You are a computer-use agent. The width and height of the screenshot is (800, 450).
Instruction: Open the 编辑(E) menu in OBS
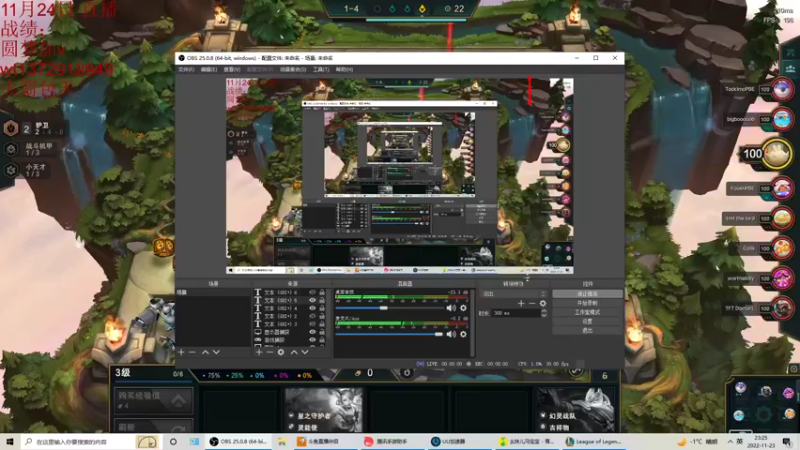point(209,69)
